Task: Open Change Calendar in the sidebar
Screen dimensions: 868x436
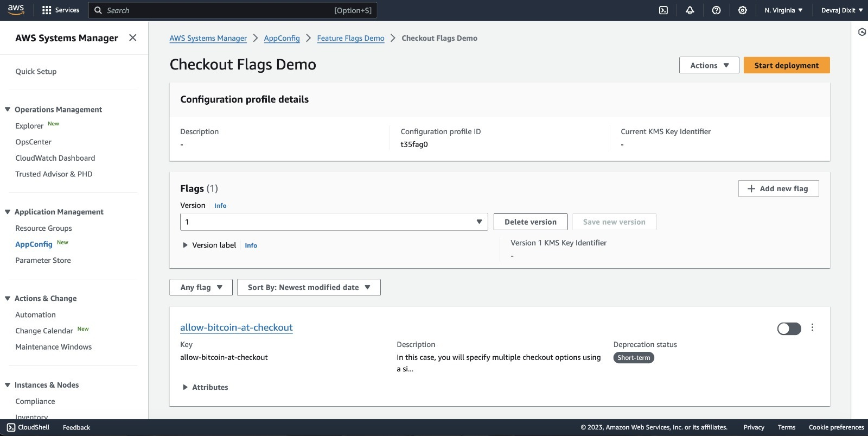Action: click(x=44, y=331)
